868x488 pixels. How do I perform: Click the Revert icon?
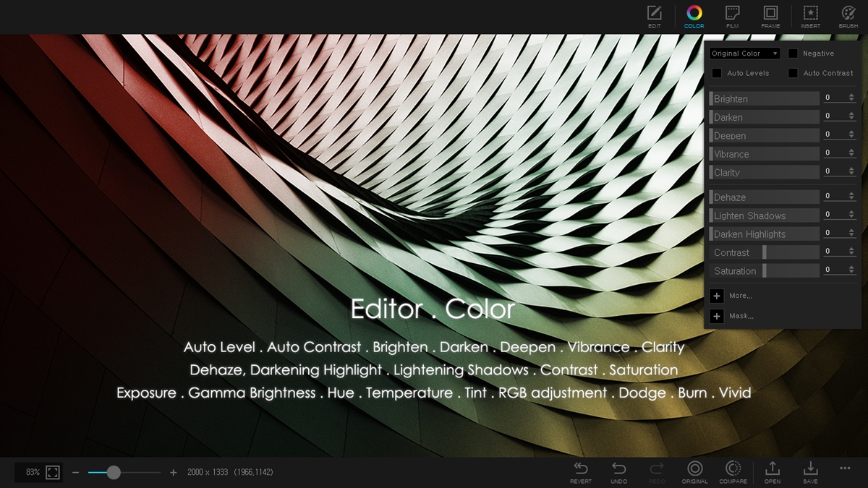click(x=580, y=469)
